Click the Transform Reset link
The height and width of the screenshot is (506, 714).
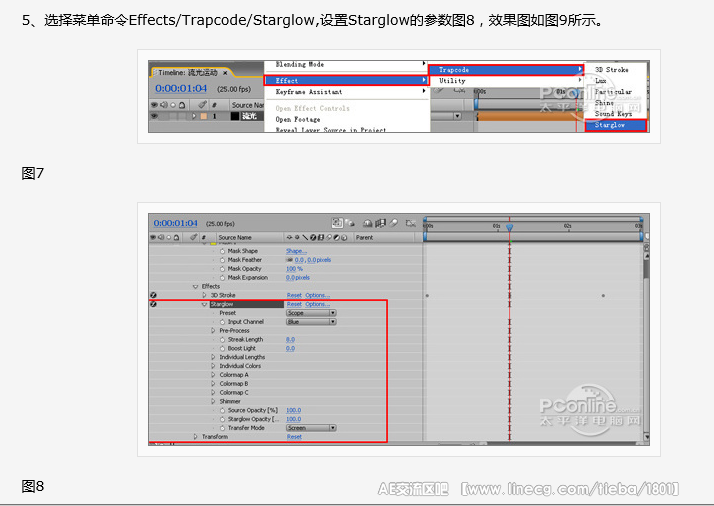click(x=294, y=437)
